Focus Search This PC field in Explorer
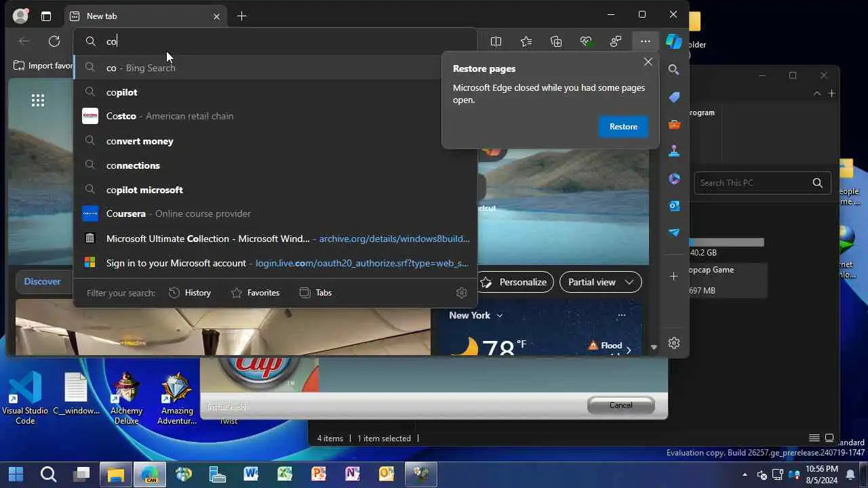This screenshot has width=868, height=488. click(753, 182)
